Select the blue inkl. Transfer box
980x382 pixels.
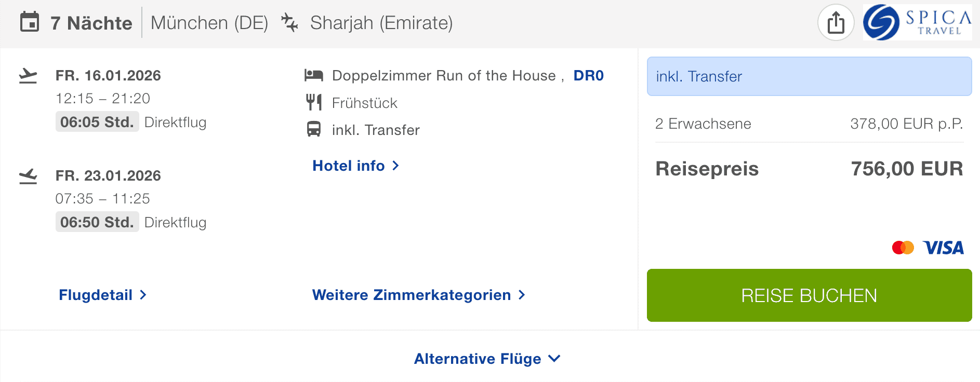(809, 76)
